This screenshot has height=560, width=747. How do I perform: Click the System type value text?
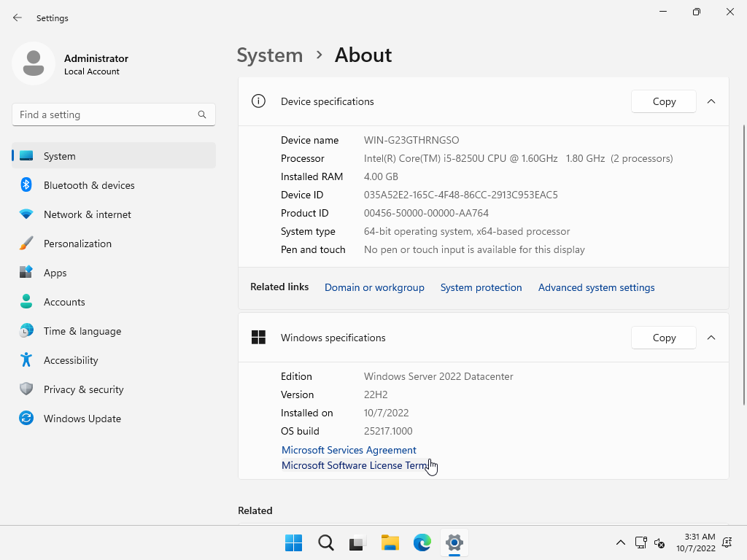pos(467,231)
